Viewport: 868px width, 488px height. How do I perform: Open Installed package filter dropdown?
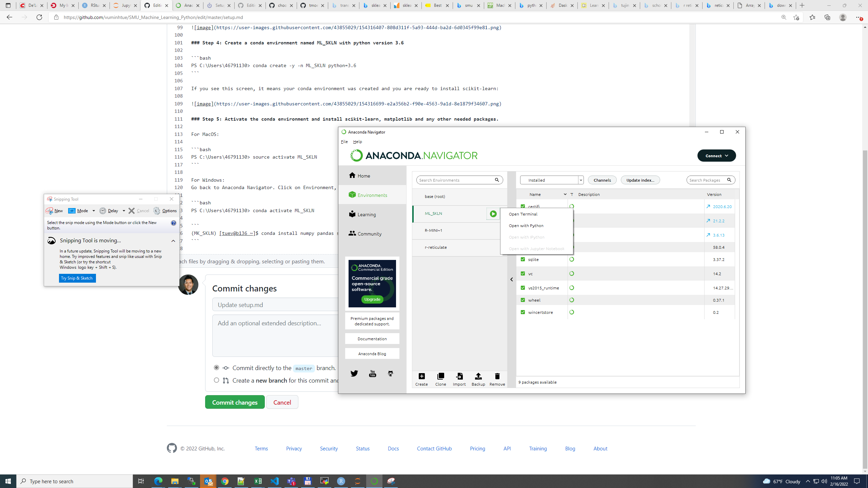coord(552,180)
